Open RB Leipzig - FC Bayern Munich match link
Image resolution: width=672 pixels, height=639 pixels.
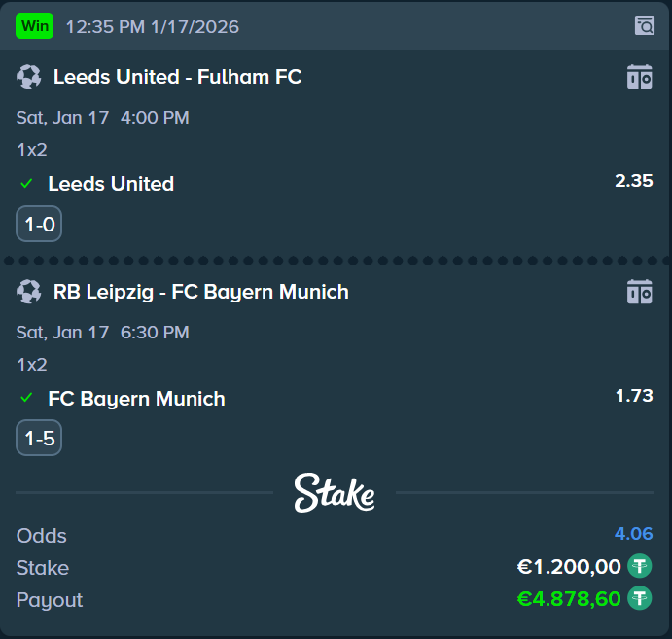pos(200,292)
